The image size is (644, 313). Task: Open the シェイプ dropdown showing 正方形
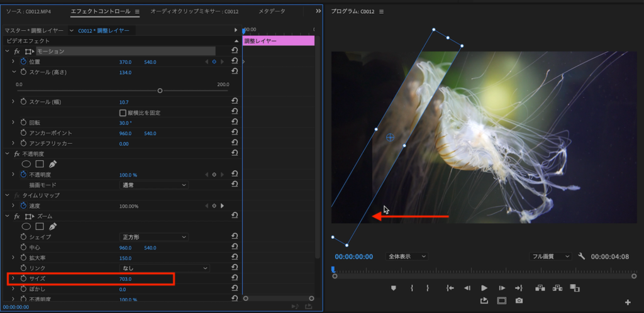pos(153,237)
